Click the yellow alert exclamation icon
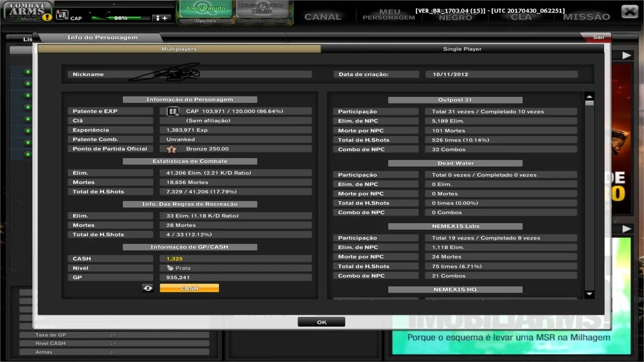 point(47,17)
